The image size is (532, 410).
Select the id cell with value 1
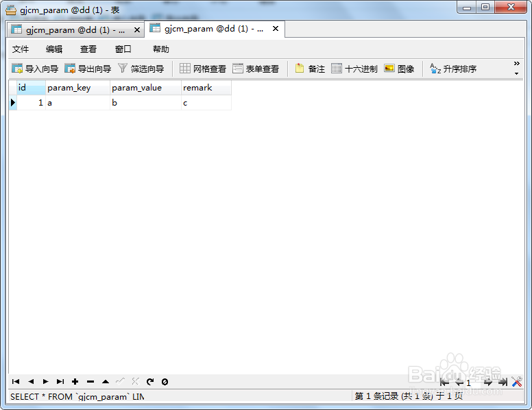[x=32, y=103]
